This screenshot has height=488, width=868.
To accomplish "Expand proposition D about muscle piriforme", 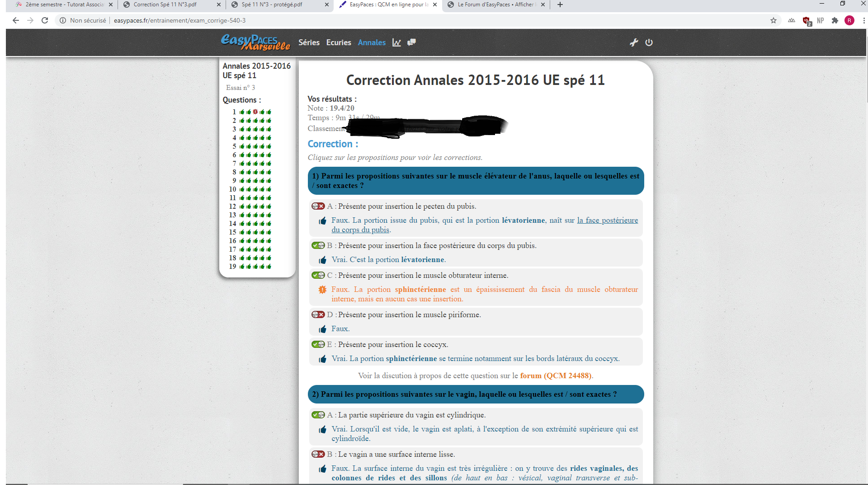I will [x=409, y=314].
